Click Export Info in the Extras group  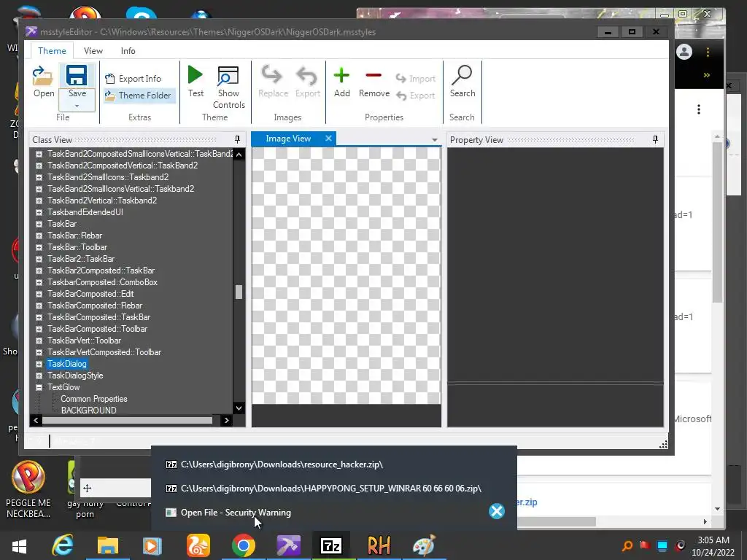click(134, 79)
